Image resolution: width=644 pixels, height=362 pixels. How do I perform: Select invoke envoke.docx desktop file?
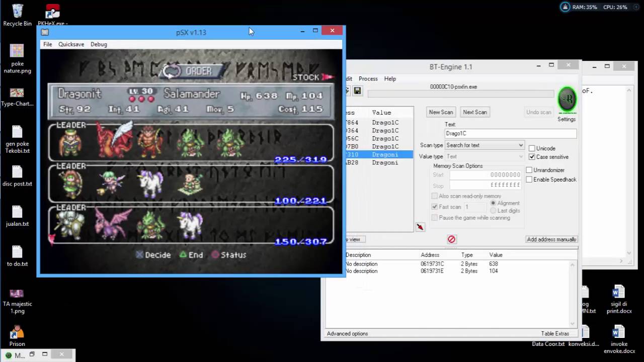coord(619,339)
